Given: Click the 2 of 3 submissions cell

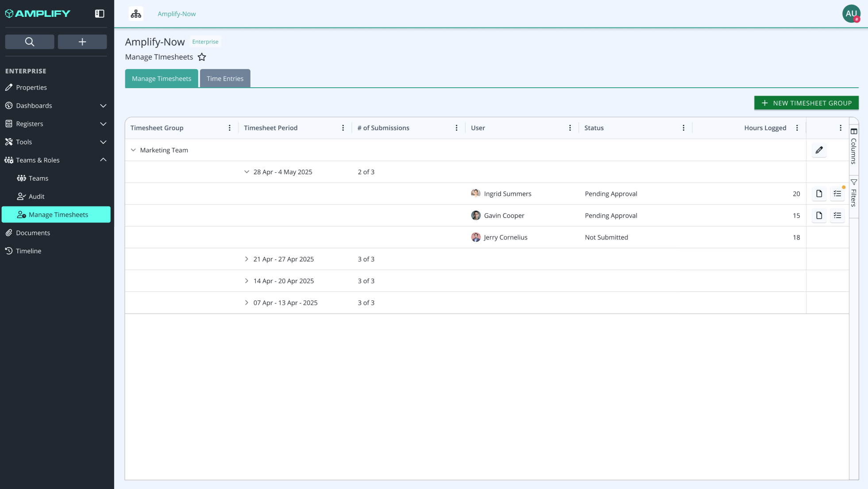Looking at the screenshot, I should point(366,172).
